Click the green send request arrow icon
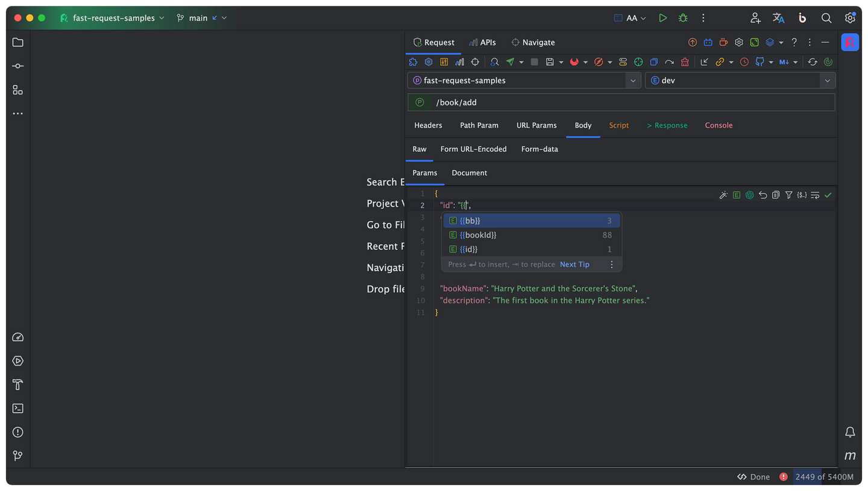The width and height of the screenshot is (868, 491). tap(511, 62)
